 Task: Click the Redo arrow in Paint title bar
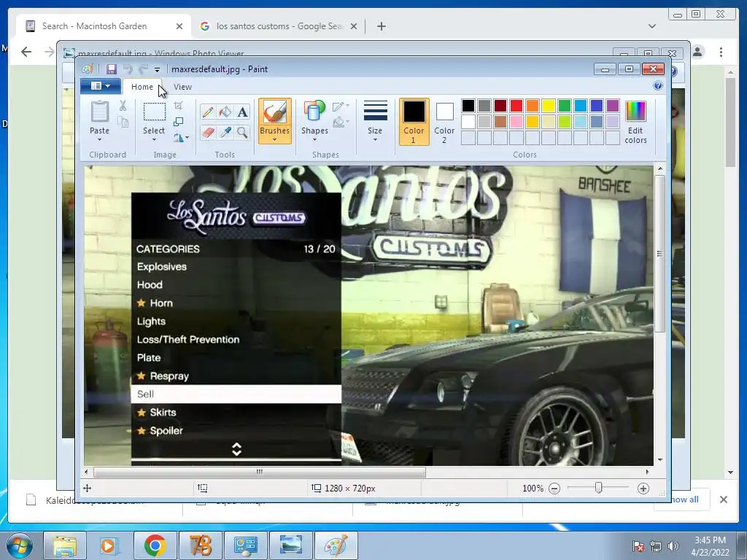144,69
